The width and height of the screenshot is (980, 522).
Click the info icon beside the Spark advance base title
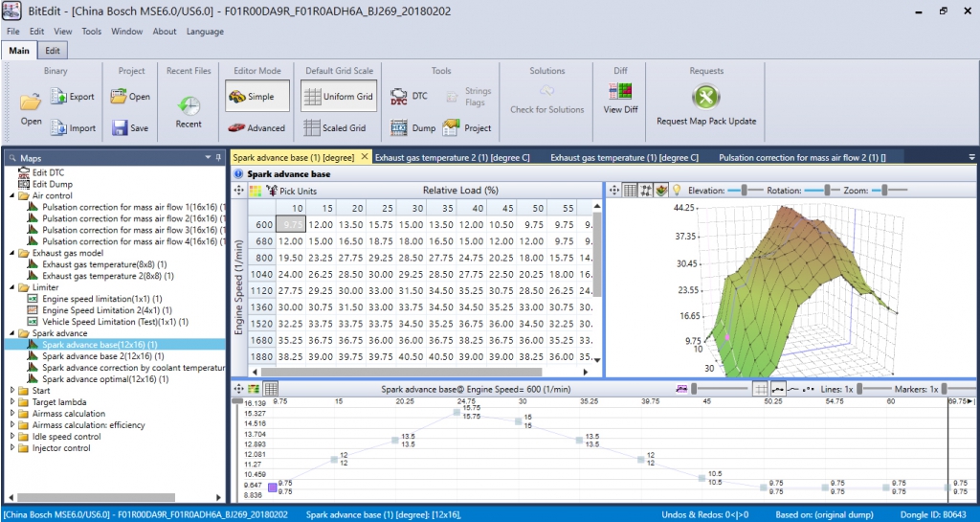pyautogui.click(x=238, y=174)
